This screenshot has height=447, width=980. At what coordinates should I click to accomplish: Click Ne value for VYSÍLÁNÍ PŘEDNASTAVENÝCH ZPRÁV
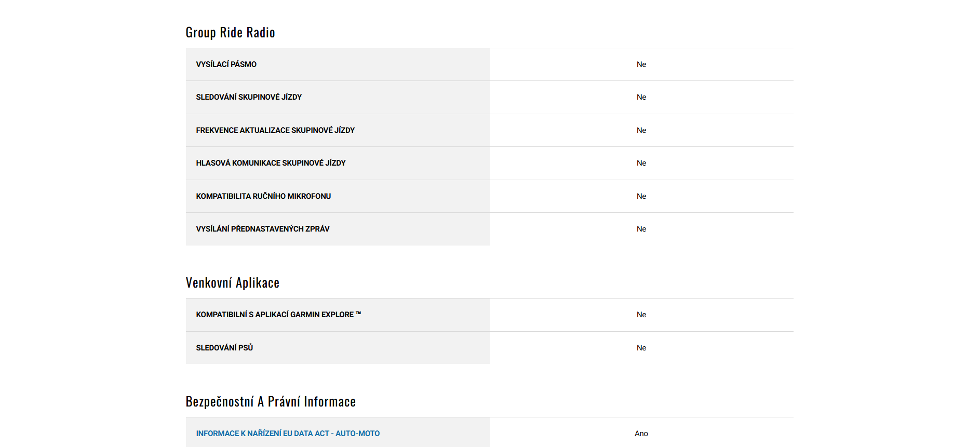641,229
